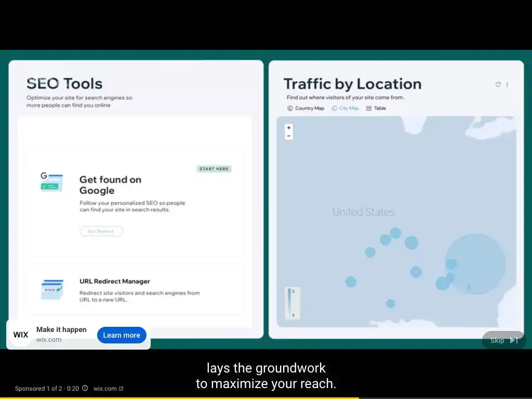Click the Get found on Google heading
532x399 pixels.
coord(110,185)
